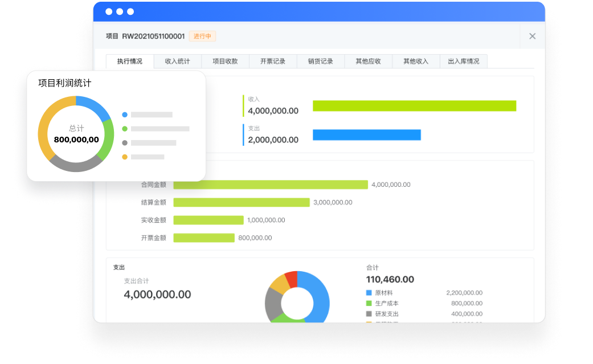This screenshot has height=364, width=593.
Task: Click the 进行中 status badge
Action: (x=202, y=36)
